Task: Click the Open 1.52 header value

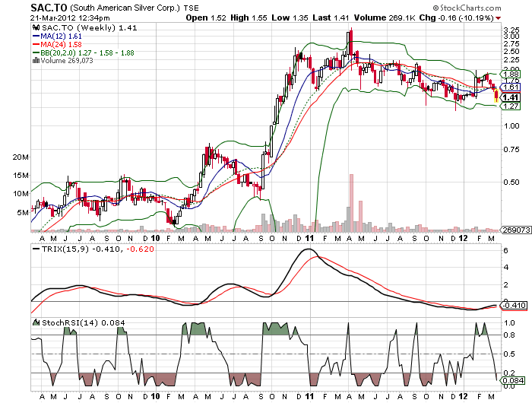Action: (206, 17)
